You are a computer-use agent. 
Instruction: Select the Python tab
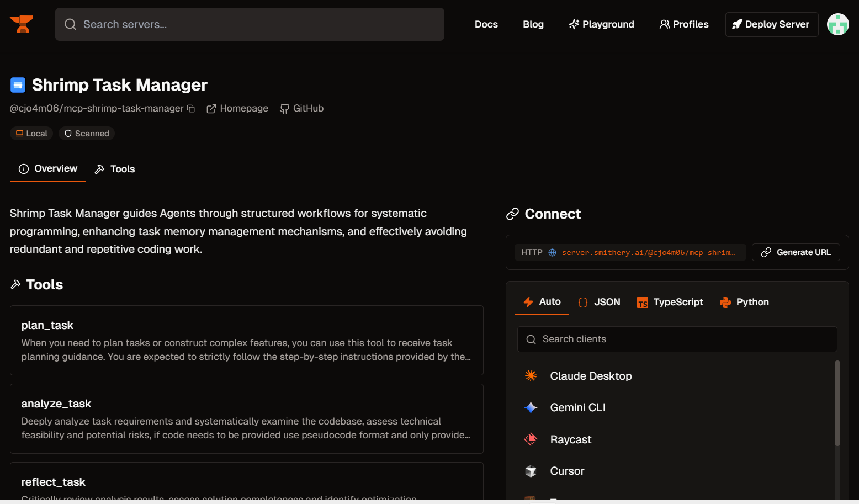(x=744, y=302)
